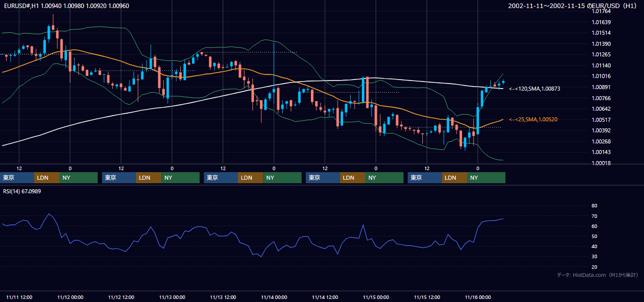Click price axis value 1.00143
The width and height of the screenshot is (644, 302).
point(602,152)
